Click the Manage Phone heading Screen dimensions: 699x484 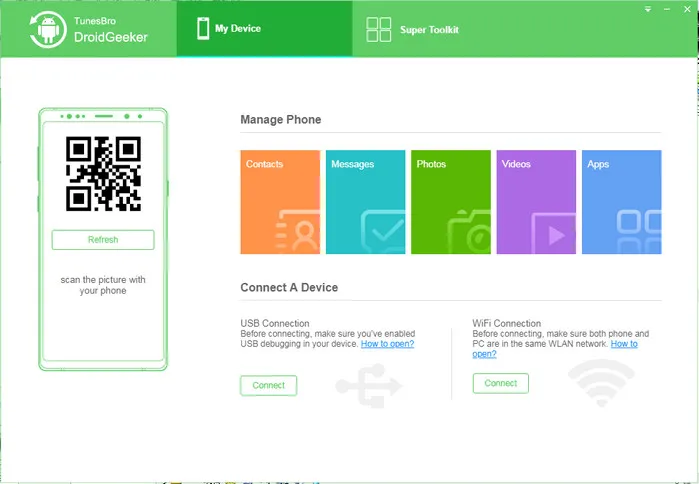pos(281,119)
